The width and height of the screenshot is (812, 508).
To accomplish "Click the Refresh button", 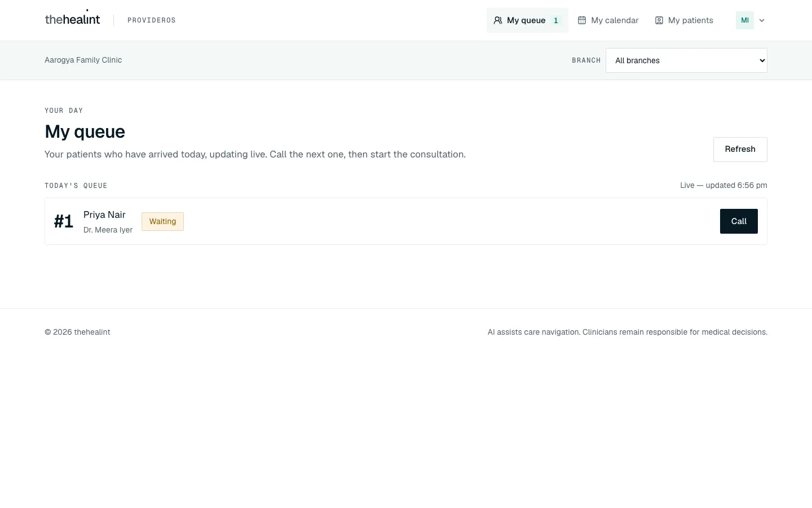I will [x=740, y=150].
